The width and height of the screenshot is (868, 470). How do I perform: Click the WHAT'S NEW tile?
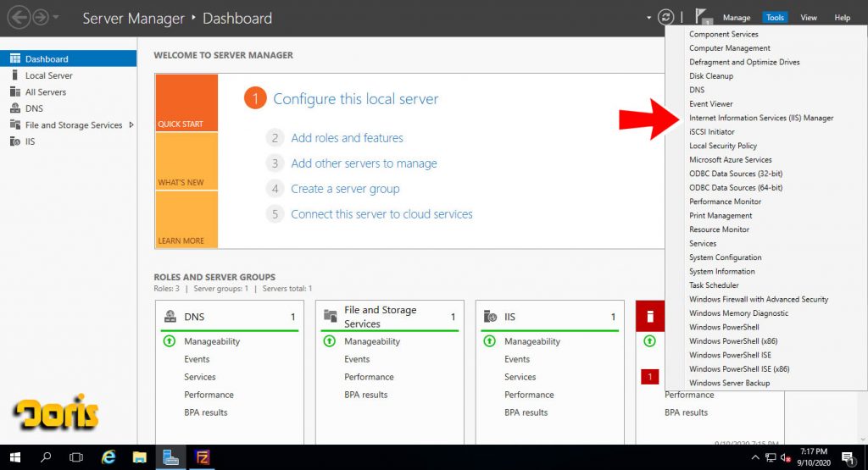click(x=186, y=162)
